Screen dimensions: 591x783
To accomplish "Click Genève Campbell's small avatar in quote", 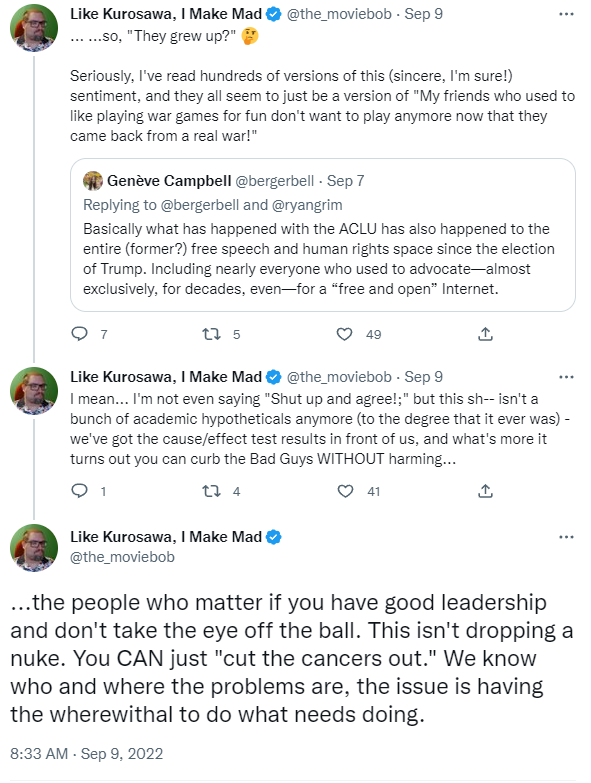I will [x=93, y=181].
